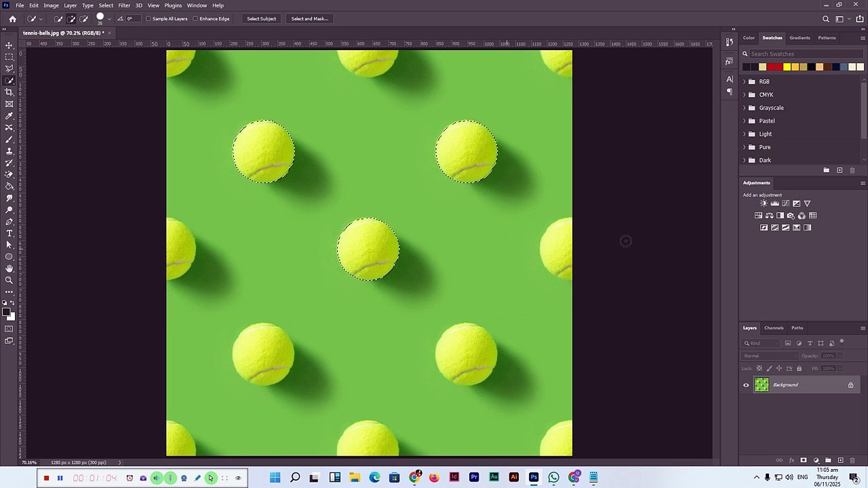The width and height of the screenshot is (868, 488).
Task: Click the Background layer lock icon
Action: coord(850,385)
